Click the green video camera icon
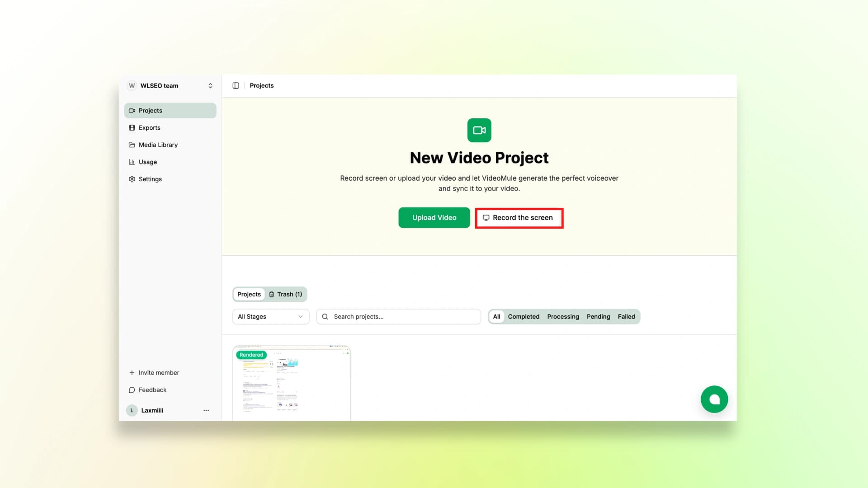This screenshot has width=868, height=488. click(x=479, y=130)
